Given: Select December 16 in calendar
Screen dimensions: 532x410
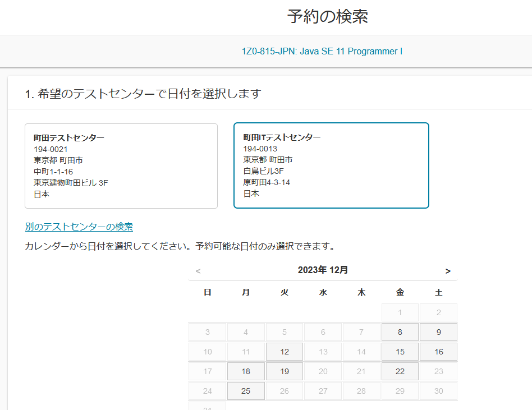Looking at the screenshot, I should point(438,352).
